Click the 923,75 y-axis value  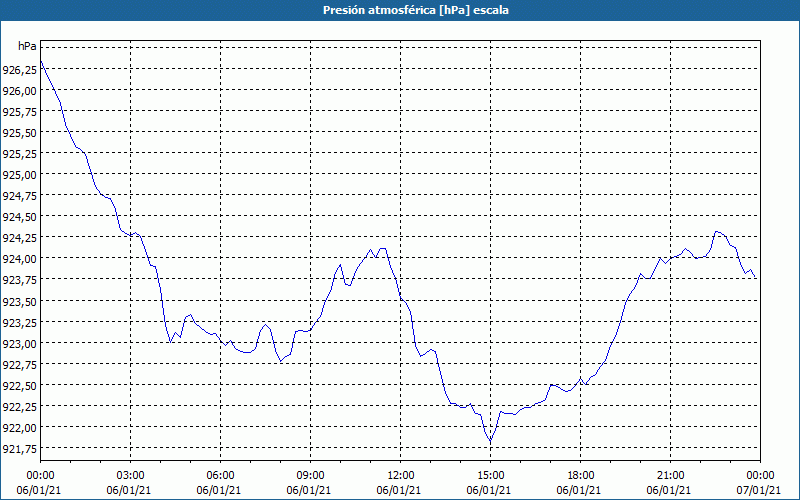coord(19,280)
